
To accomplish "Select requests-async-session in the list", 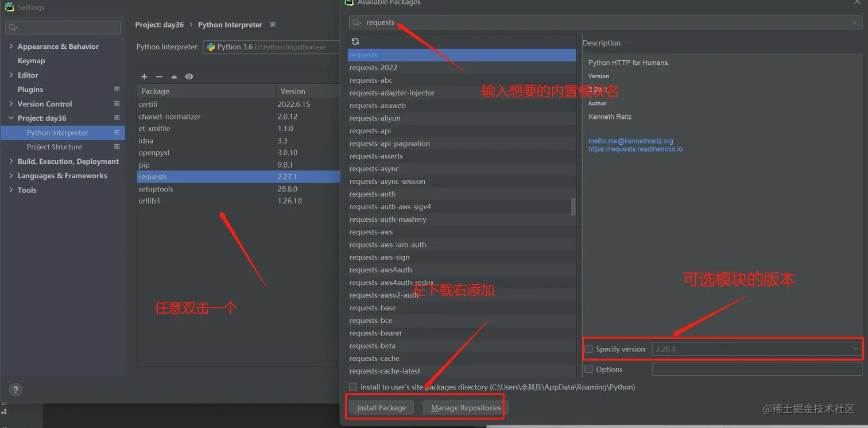I will coord(462,182).
